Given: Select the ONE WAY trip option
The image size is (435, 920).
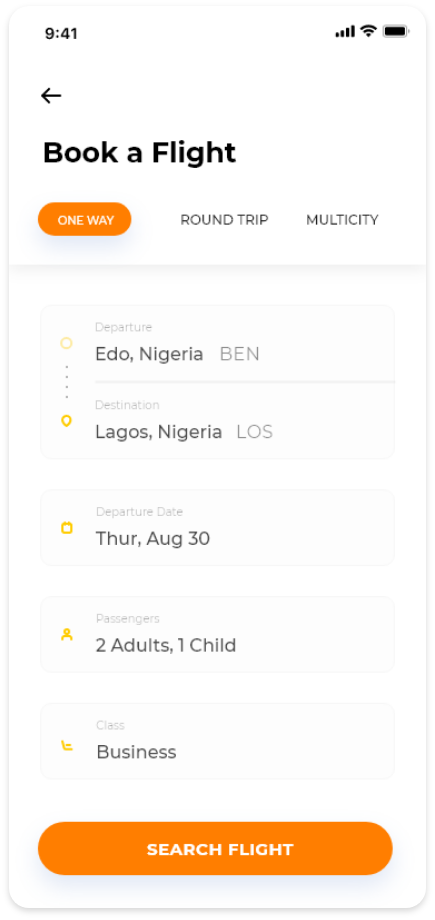Looking at the screenshot, I should click(x=85, y=219).
